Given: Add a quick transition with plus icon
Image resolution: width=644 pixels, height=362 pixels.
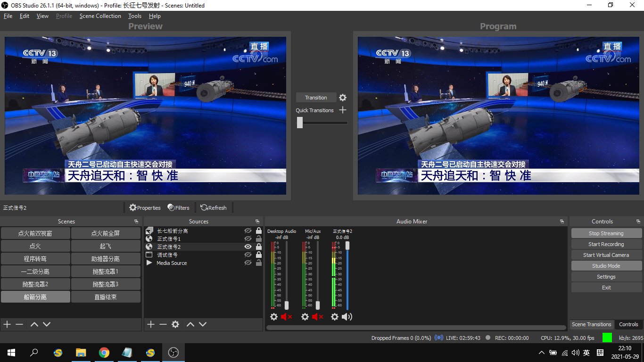Looking at the screenshot, I should click(343, 110).
